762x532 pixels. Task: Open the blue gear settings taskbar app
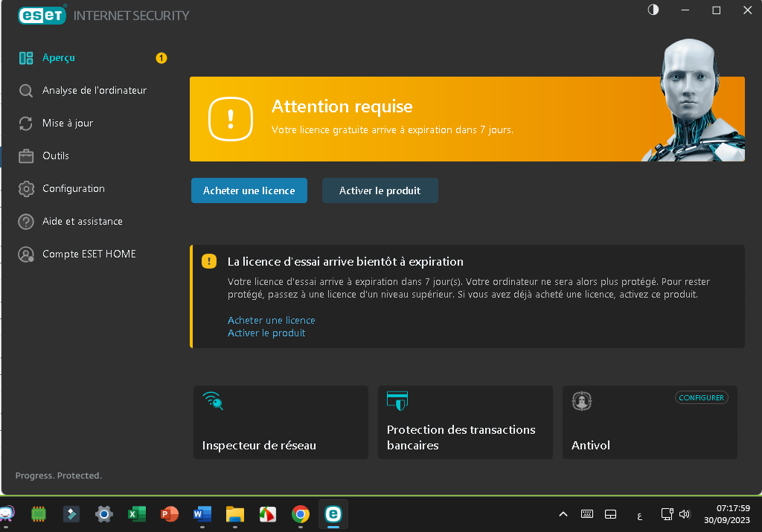(x=104, y=514)
